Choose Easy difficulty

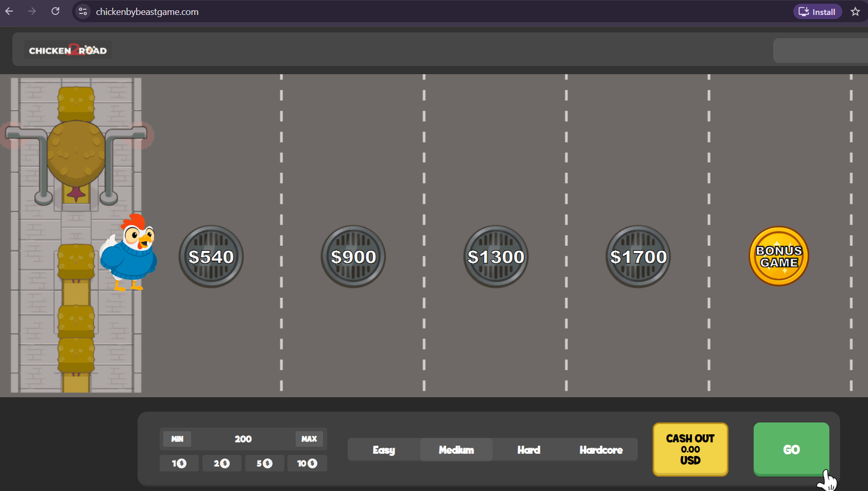(384, 450)
